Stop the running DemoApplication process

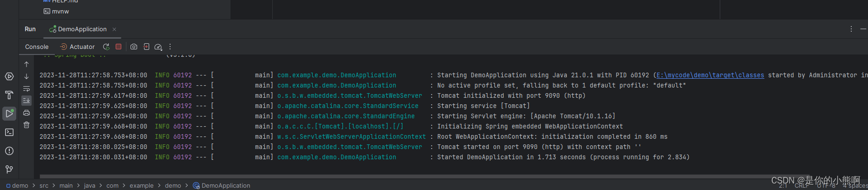[x=118, y=47]
